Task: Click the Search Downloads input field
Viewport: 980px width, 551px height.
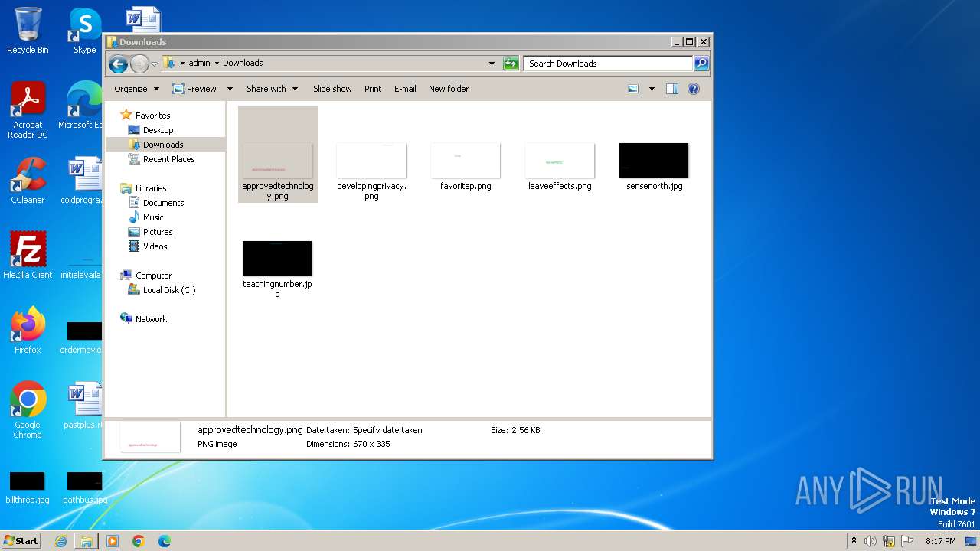Action: 609,64
